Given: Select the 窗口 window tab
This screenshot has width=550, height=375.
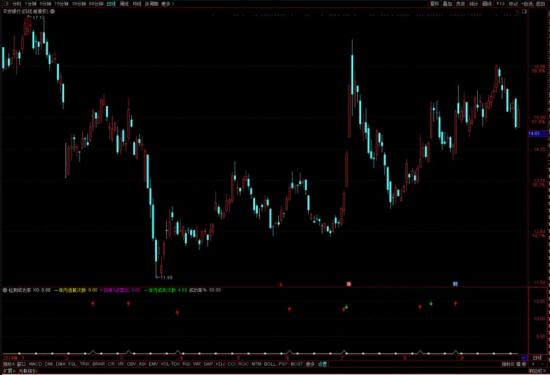Looking at the screenshot, I should point(21,364).
